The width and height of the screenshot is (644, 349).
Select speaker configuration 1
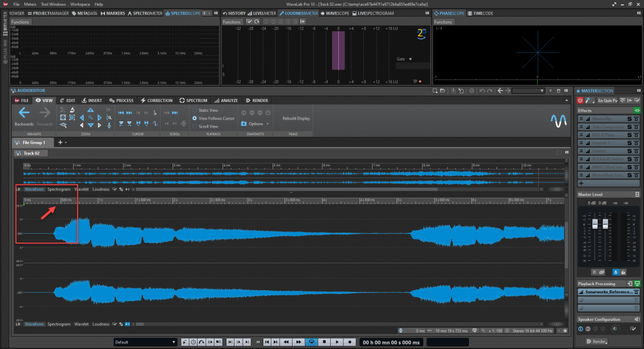[581, 329]
